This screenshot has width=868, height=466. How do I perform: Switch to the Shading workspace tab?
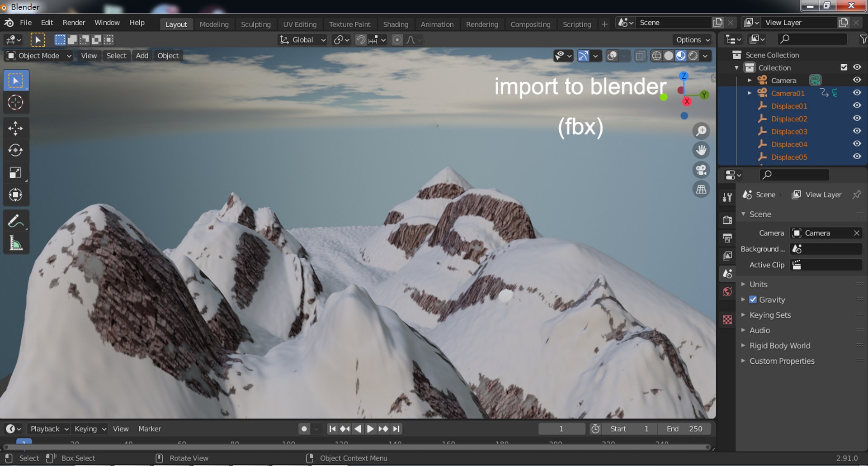click(396, 24)
